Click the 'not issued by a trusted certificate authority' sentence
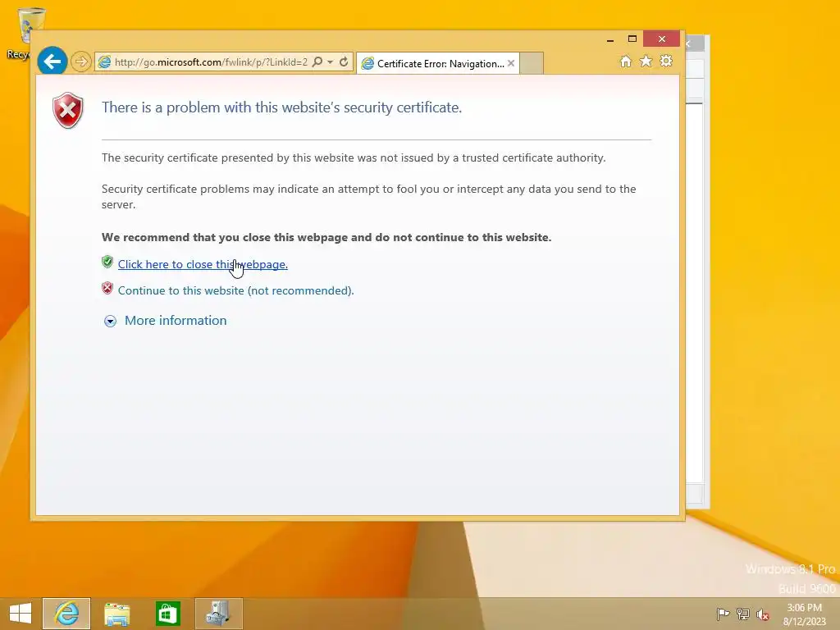 click(x=354, y=158)
